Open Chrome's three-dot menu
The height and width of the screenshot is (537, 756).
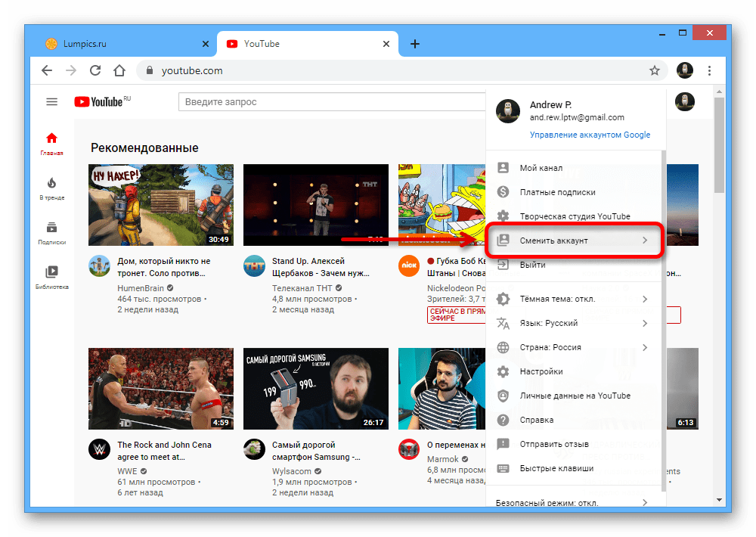(709, 70)
